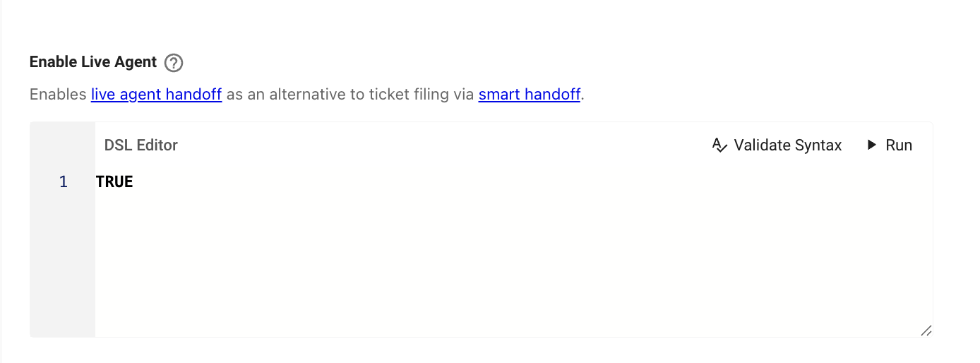Focus the empty DSL editor area
Image resolution: width=980 pixels, height=363 pixels.
tap(494, 261)
